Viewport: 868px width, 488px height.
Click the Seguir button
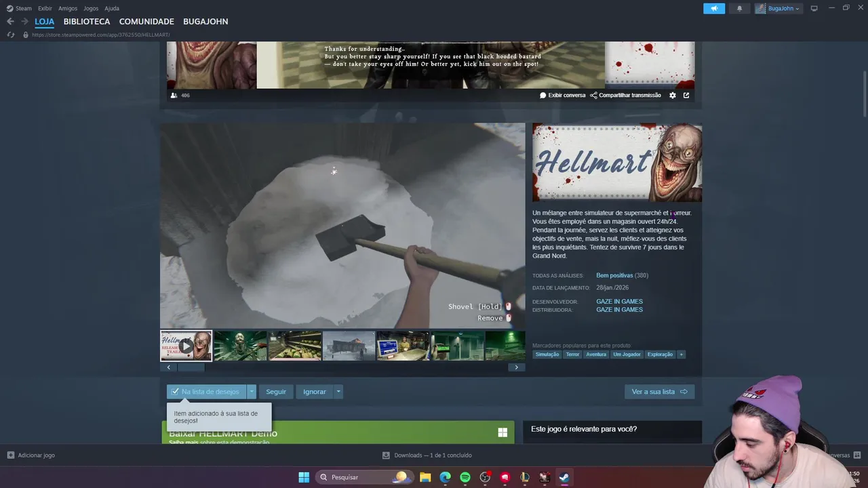(276, 392)
